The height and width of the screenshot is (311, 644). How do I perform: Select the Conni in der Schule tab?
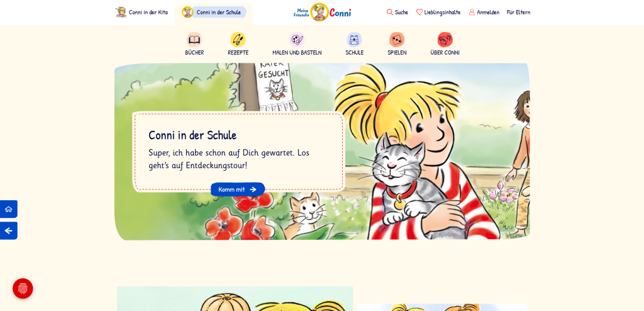pos(214,12)
